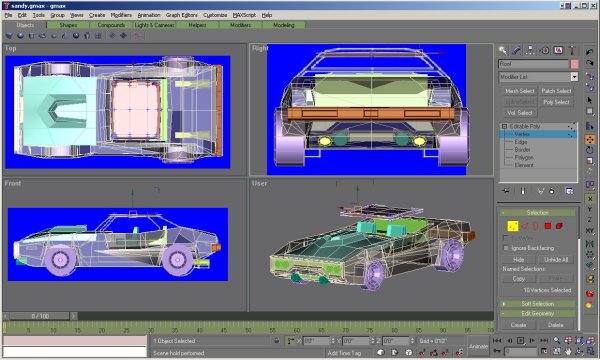Open the pink object color swatch
This screenshot has width=600, height=360.
click(574, 64)
